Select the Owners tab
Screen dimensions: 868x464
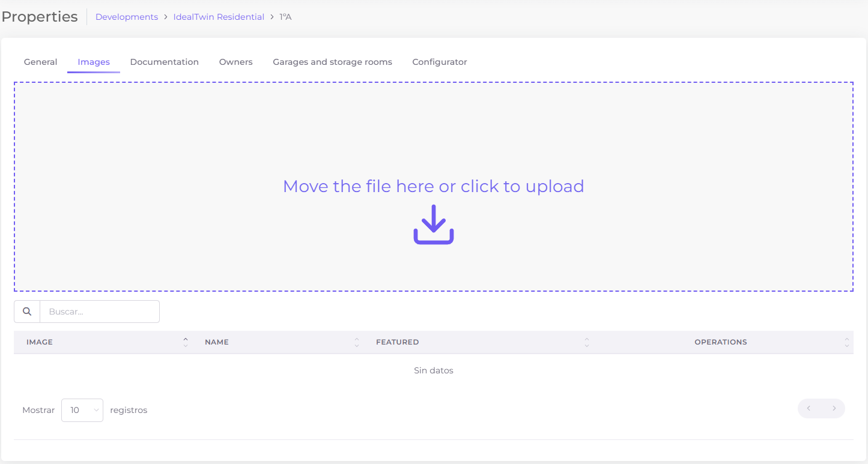click(x=235, y=62)
